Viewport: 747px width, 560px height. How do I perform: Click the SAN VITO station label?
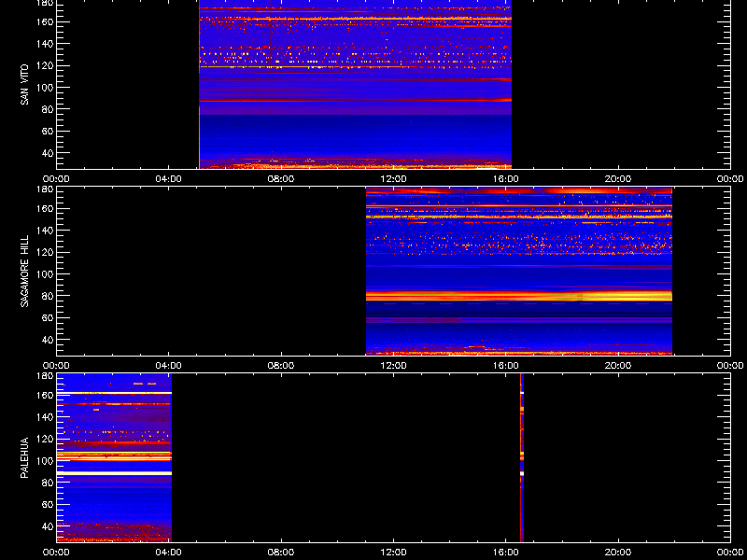[x=24, y=85]
